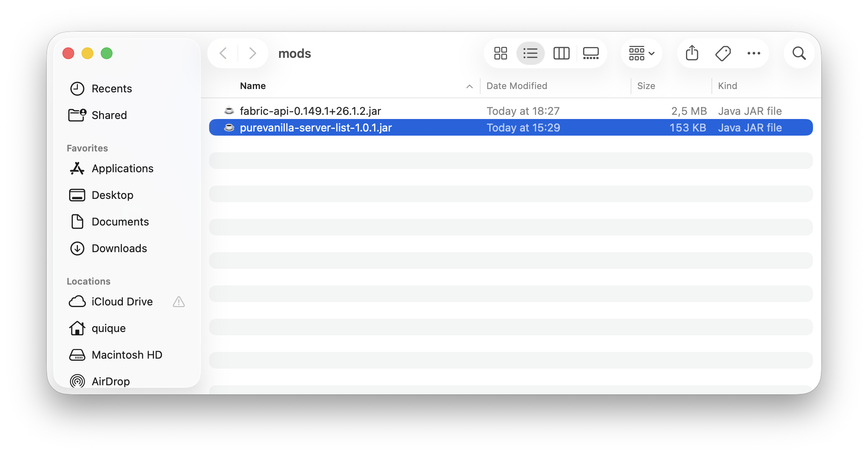Go back to previous folder
This screenshot has width=868, height=456.
tap(223, 53)
